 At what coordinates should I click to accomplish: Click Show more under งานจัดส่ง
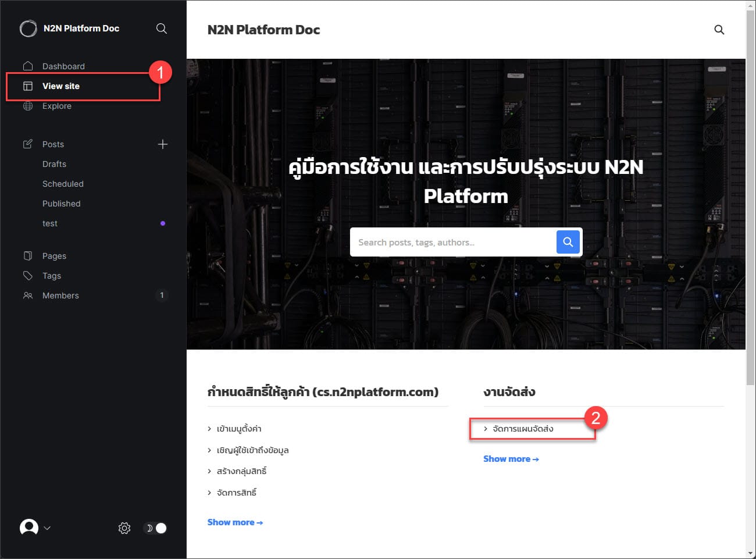(x=511, y=459)
